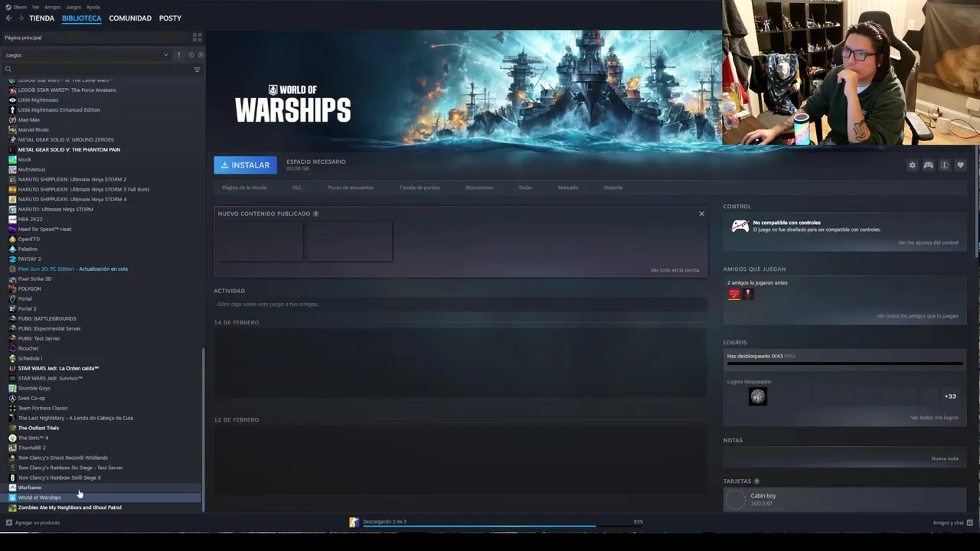This screenshot has width=980, height=551.
Task: Add game to favorites heart icon
Action: (960, 165)
